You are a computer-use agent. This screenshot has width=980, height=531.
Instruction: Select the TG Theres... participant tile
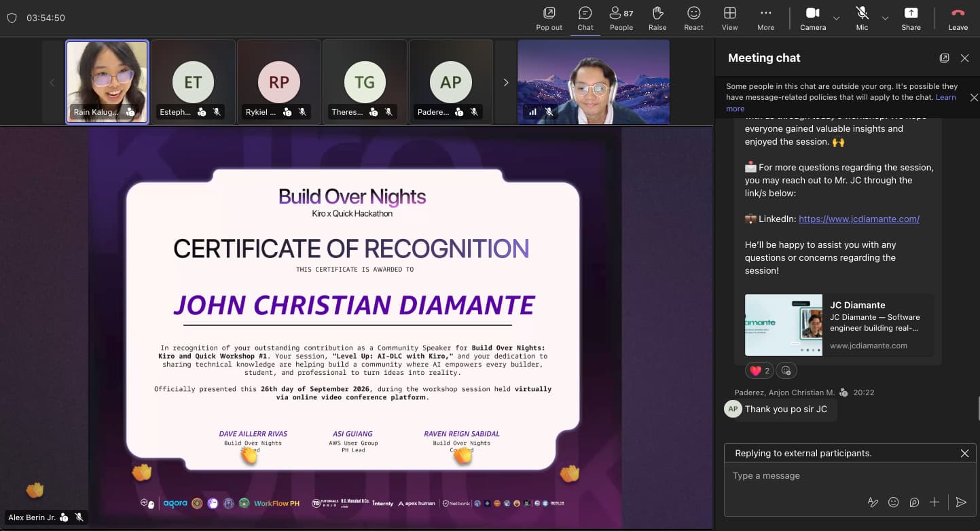[x=365, y=82]
